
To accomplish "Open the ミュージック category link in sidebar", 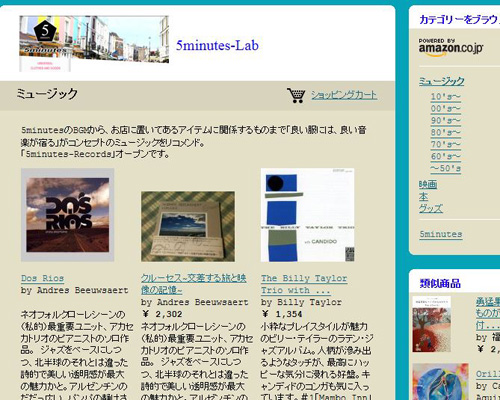I will pos(441,81).
